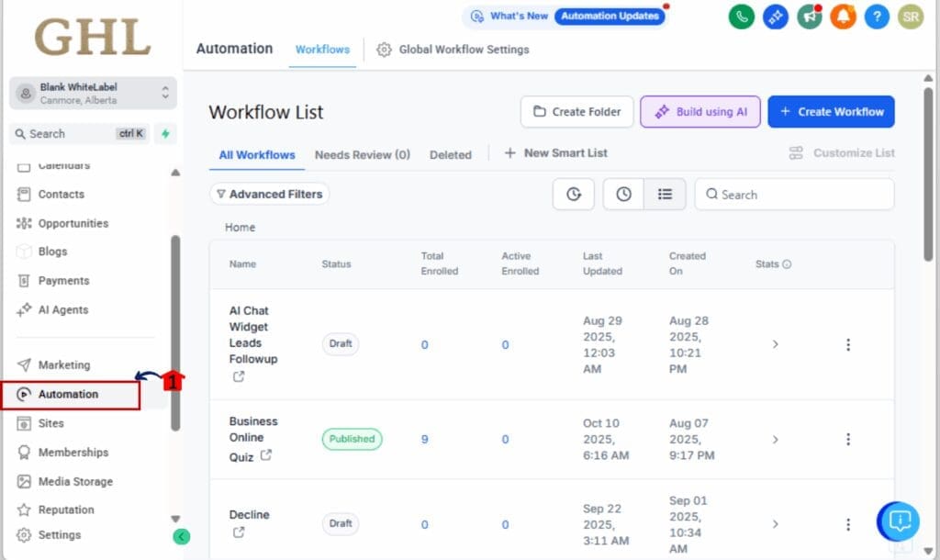Open Advanced Filters options
The height and width of the screenshot is (560, 940).
[269, 194]
